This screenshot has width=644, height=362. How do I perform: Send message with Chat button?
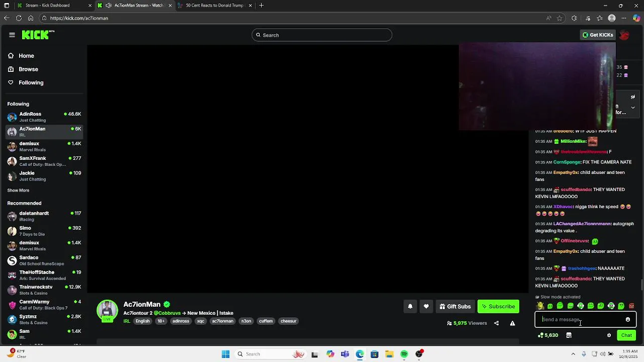click(x=626, y=335)
